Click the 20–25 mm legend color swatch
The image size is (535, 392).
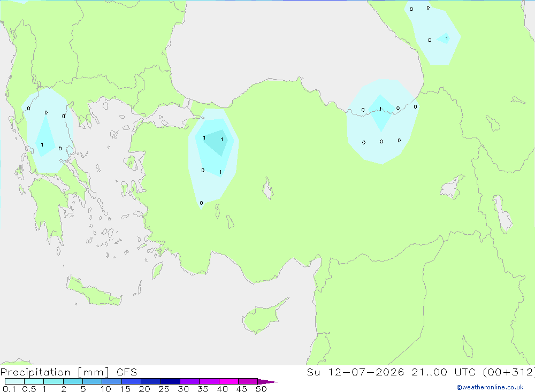[150, 381]
